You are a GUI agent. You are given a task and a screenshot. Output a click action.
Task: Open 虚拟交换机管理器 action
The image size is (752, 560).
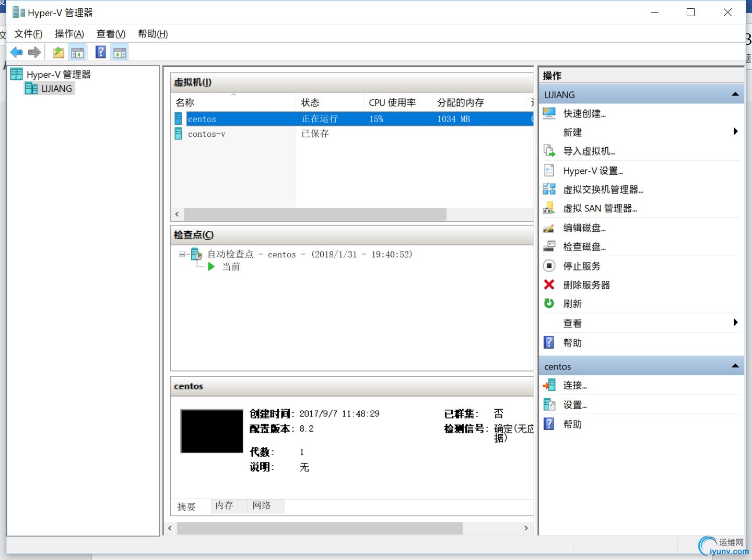[603, 189]
